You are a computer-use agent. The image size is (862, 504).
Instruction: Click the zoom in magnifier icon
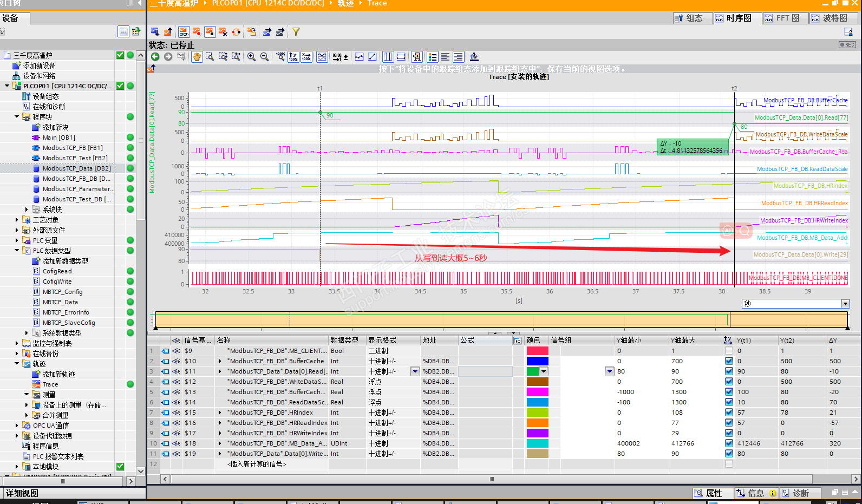coord(251,57)
